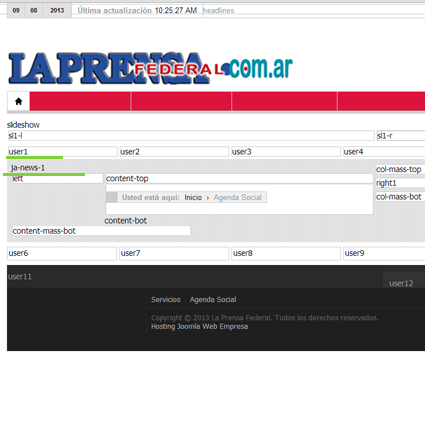Click the home icon in navigation bar
The height and width of the screenshot is (425, 425).
click(x=19, y=101)
